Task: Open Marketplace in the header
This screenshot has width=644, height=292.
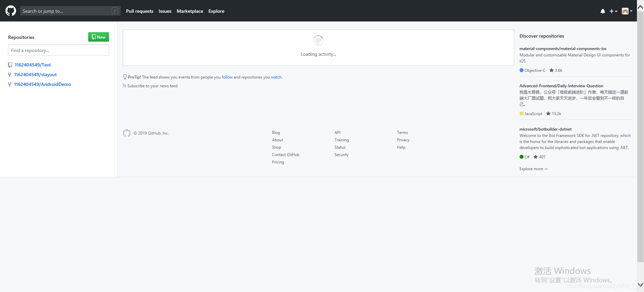Action: point(190,11)
